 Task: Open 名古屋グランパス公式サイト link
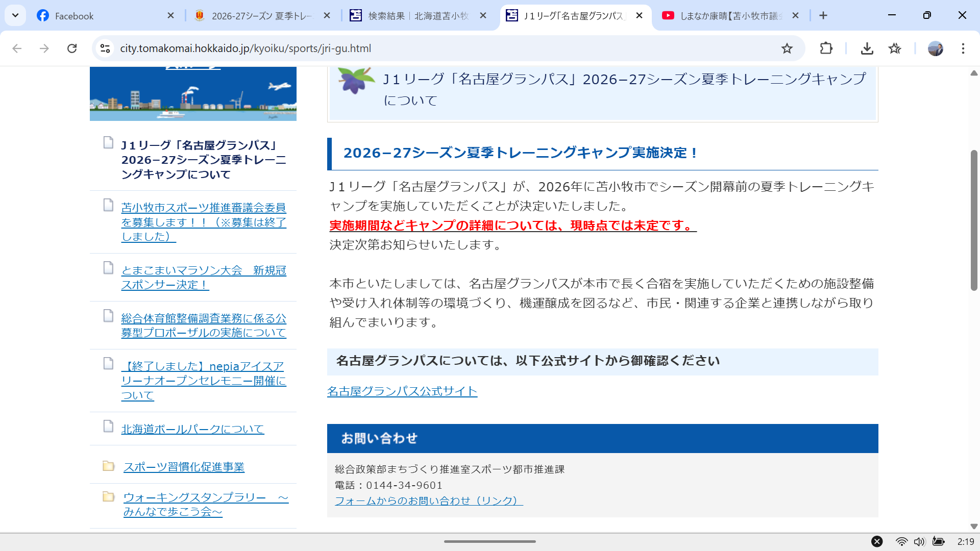coord(402,391)
